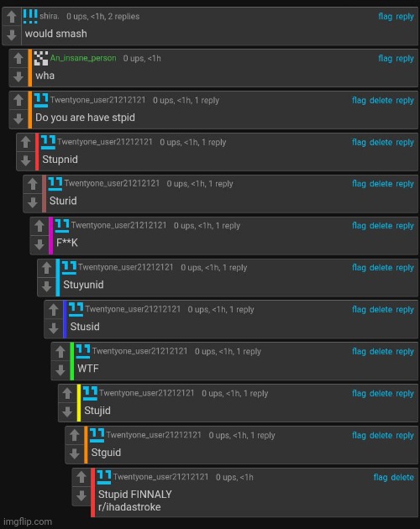Open shira's username link
The height and width of the screenshot is (529, 420).
[x=50, y=16]
